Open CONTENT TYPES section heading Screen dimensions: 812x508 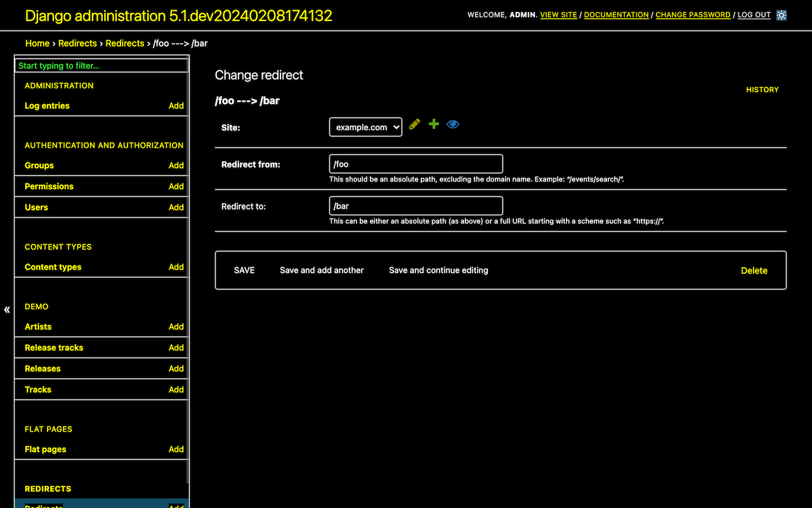(58, 246)
